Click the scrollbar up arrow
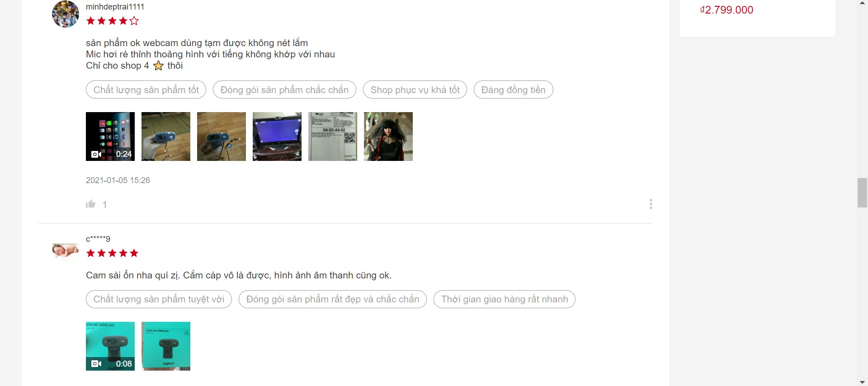 (x=862, y=3)
